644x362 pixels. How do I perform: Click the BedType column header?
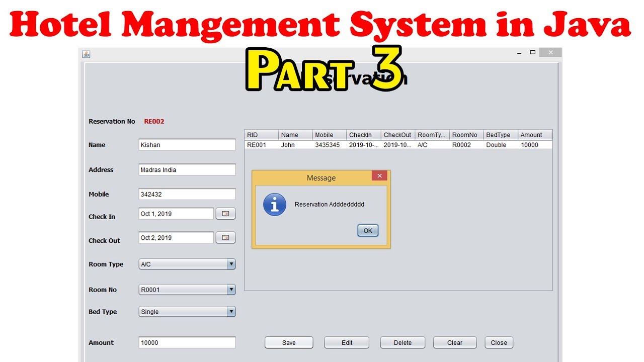501,135
